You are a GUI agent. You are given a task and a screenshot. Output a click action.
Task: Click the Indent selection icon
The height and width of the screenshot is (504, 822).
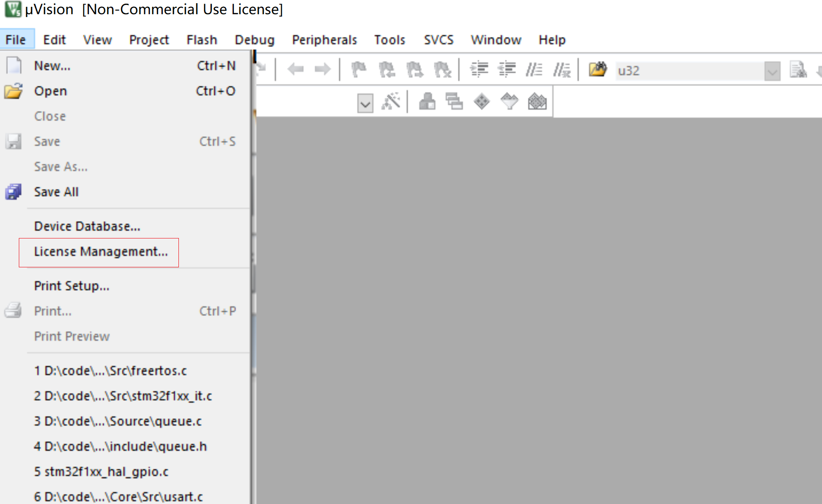pyautogui.click(x=479, y=70)
